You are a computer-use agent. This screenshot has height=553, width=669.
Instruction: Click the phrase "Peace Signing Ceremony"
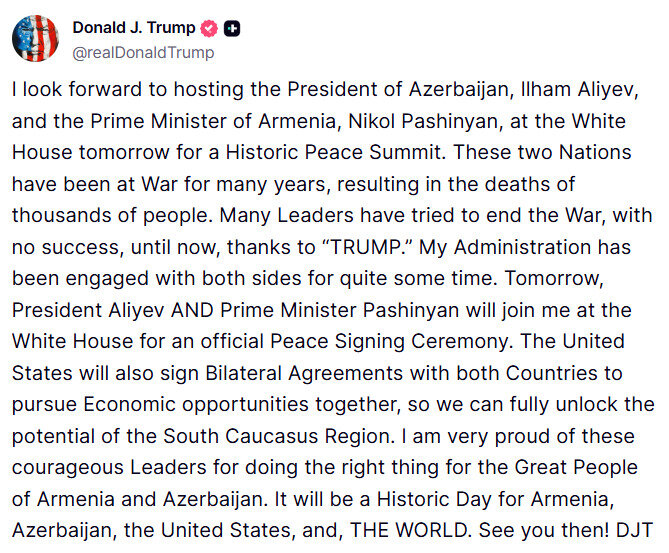(389, 342)
